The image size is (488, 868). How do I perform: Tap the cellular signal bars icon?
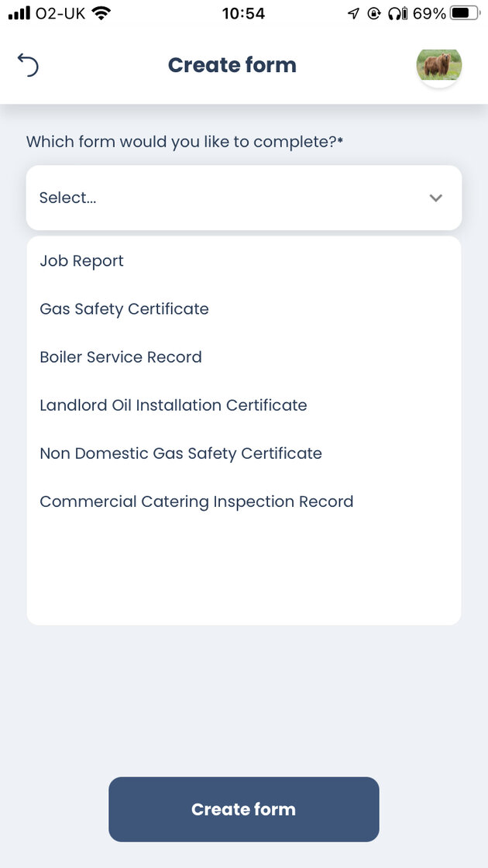coord(19,13)
